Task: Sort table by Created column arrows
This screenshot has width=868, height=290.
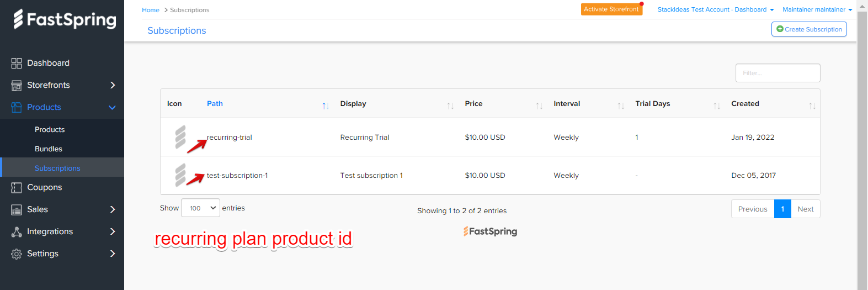Action: point(812,106)
